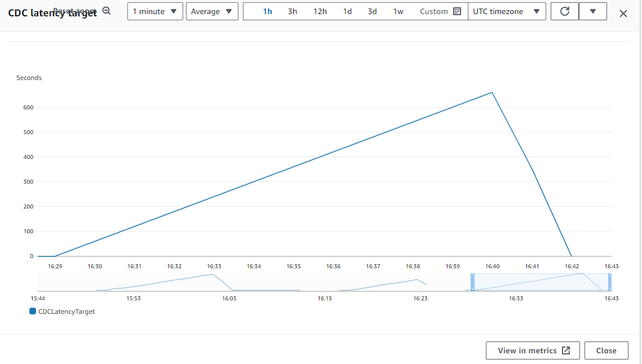Open the Custom time range picker
Viewport: 642px width, 364px height.
[x=440, y=11]
